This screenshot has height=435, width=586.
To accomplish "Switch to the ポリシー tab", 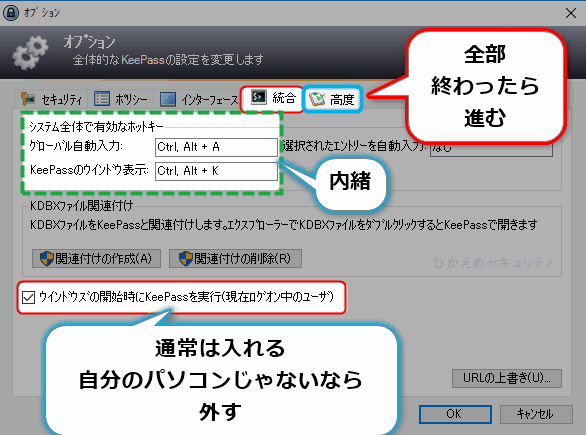I will [120, 99].
